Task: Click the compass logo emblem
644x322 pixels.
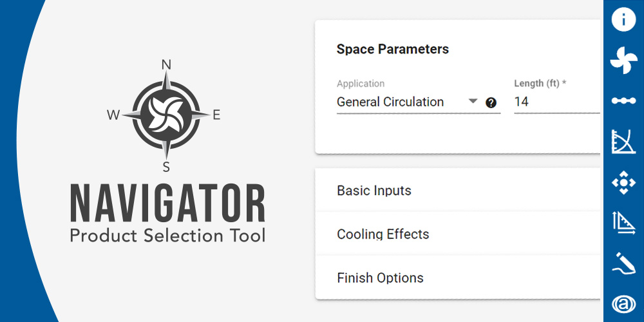Action: click(166, 115)
